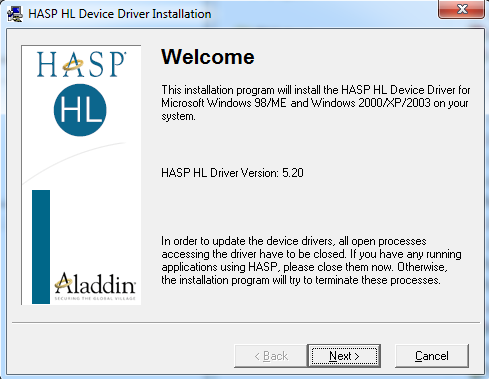Image resolution: width=489 pixels, height=379 pixels.
Task: Click the installer icon in title bar
Action: click(x=15, y=14)
